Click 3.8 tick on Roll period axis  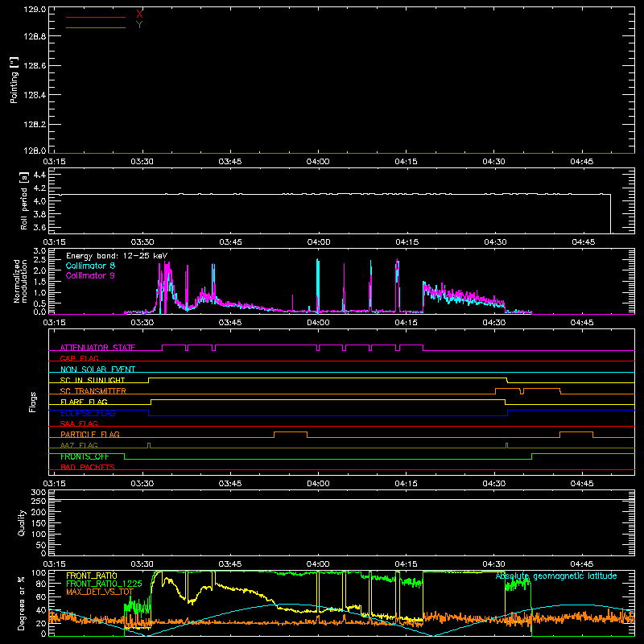click(x=39, y=214)
